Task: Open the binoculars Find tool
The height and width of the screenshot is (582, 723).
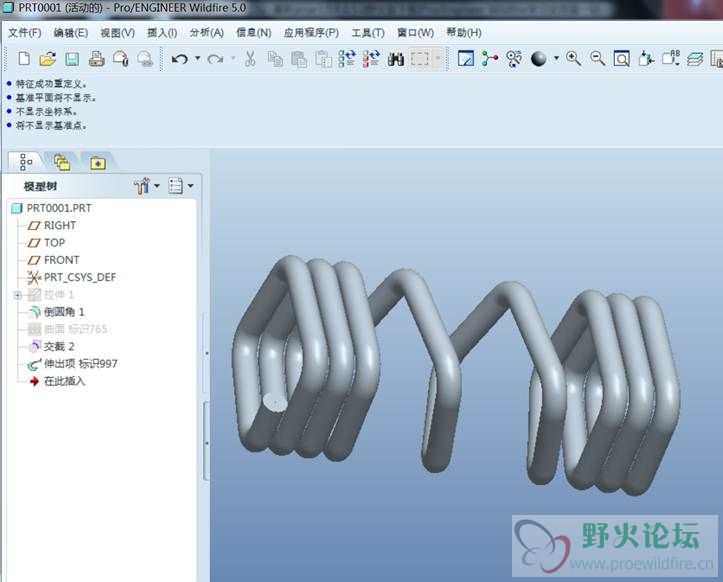Action: tap(396, 59)
